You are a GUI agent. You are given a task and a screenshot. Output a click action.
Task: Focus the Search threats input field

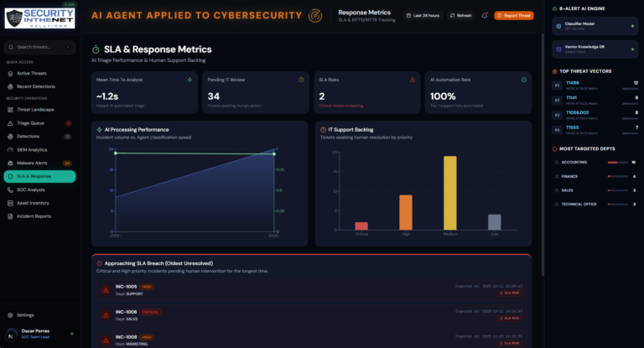click(x=40, y=47)
